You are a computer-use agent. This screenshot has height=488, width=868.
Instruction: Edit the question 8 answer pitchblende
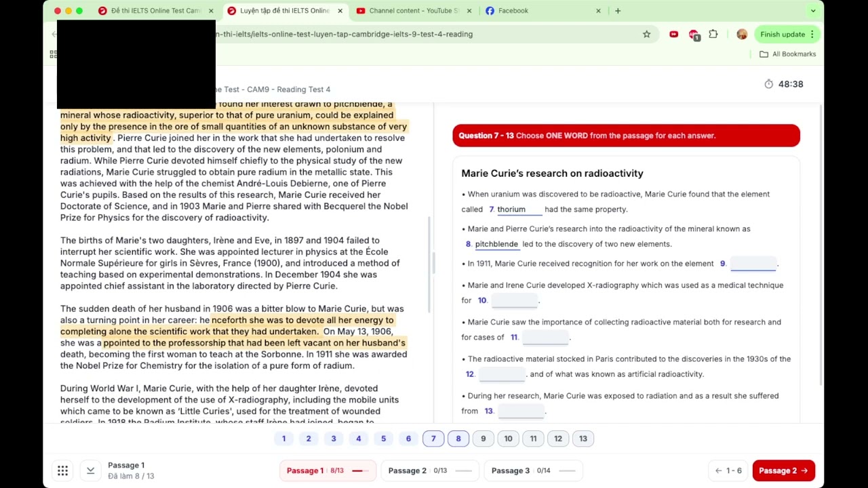(x=496, y=244)
